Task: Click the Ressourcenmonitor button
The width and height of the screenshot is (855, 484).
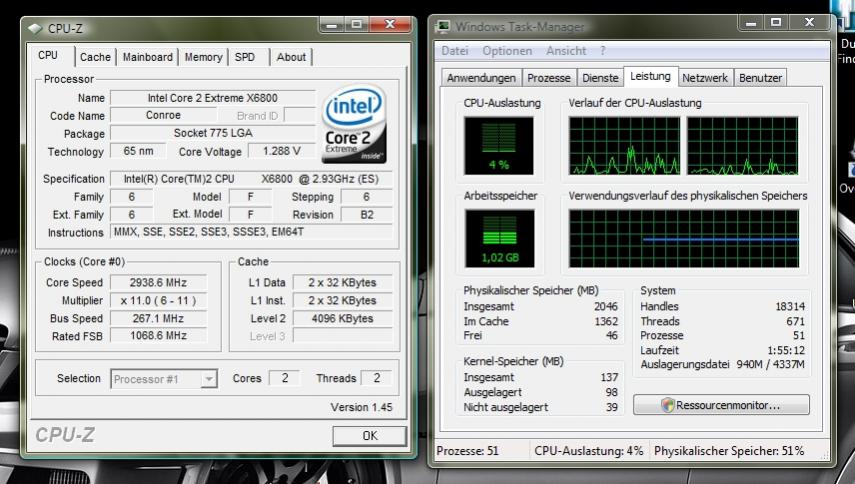Action: (721, 405)
